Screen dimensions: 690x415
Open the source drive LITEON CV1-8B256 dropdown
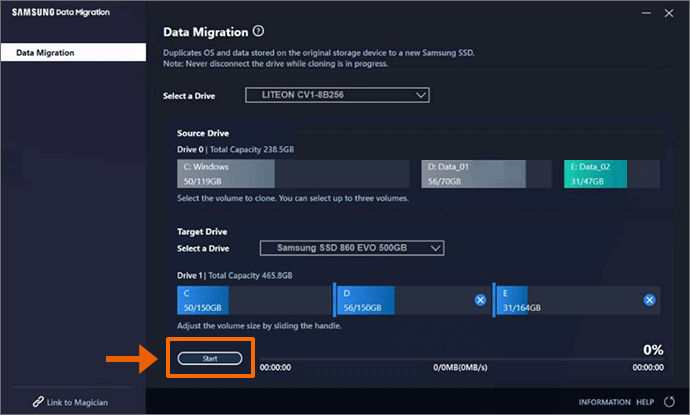pos(337,95)
